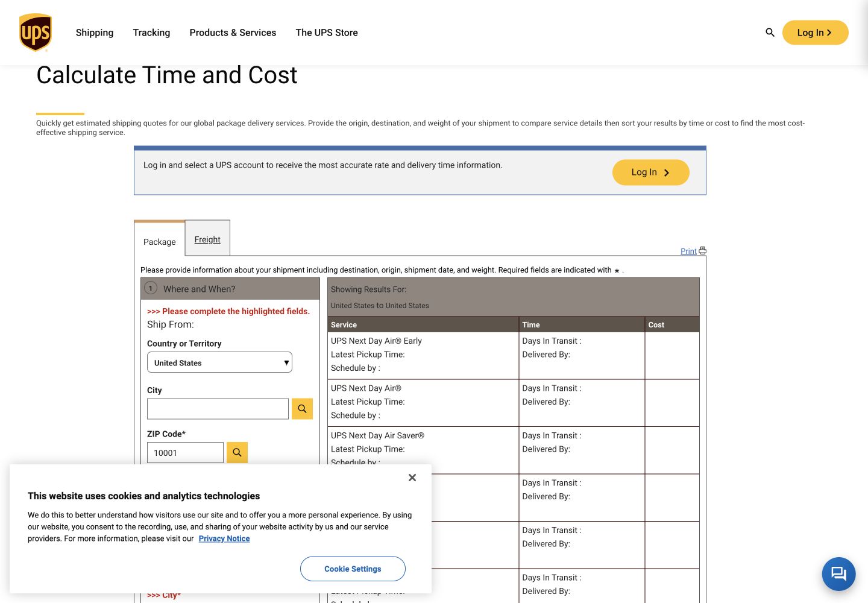Open the Privacy Notice link
Screen dimensions: 868x603
point(224,538)
